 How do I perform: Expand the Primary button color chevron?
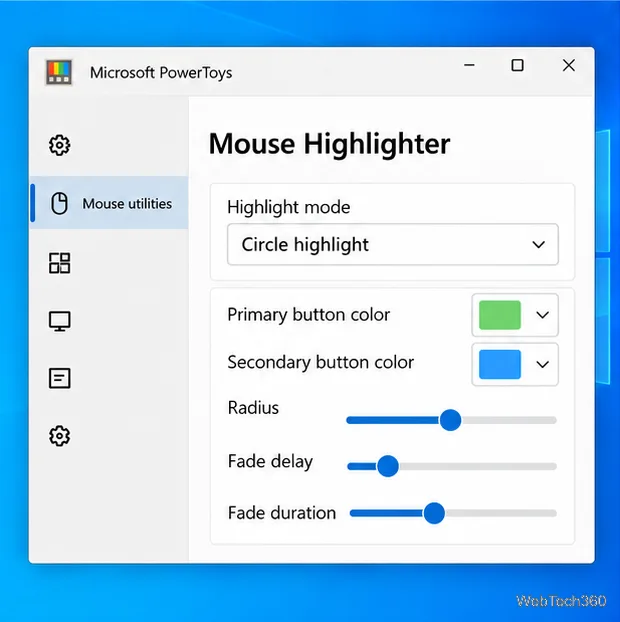(542, 315)
